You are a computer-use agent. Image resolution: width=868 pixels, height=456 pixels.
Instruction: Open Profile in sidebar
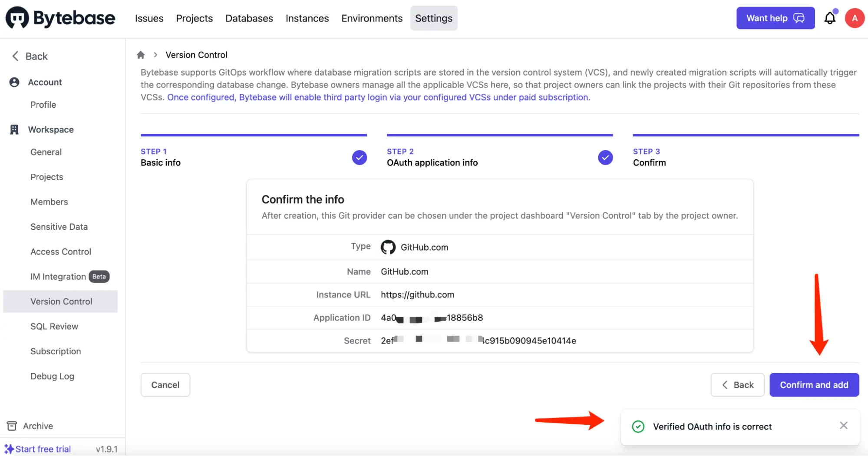tap(43, 105)
